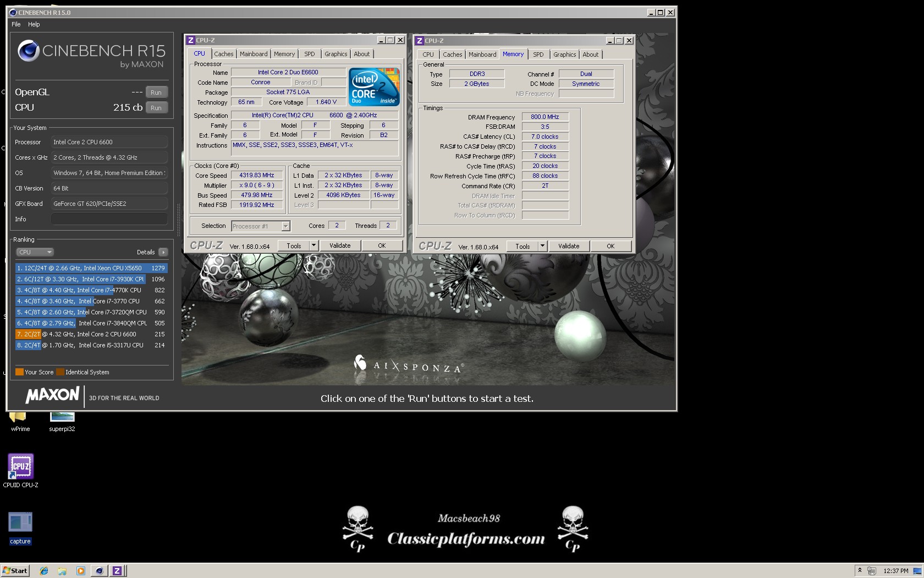Click OK in left CPU-Z window
924x578 pixels.
tap(382, 246)
